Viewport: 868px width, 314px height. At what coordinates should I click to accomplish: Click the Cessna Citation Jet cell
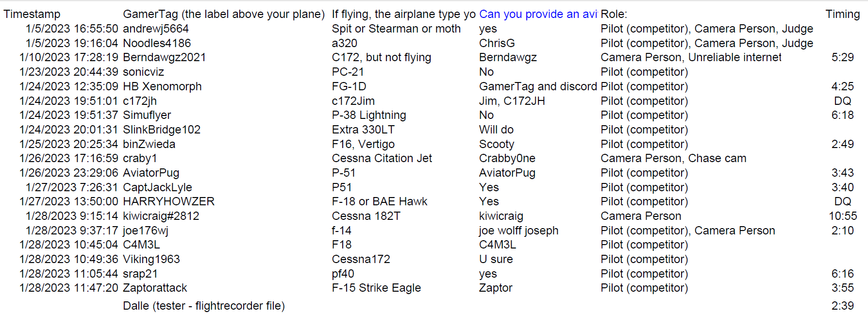click(x=382, y=158)
